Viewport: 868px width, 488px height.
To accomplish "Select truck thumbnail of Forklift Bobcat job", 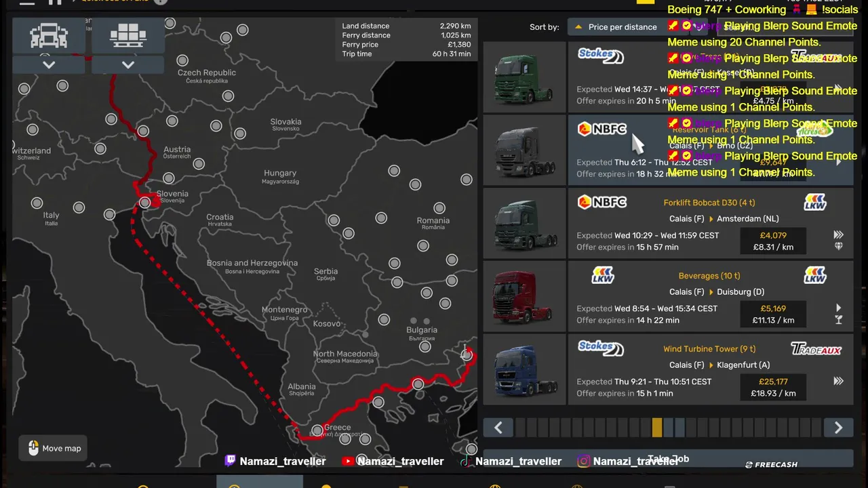I will [x=524, y=224].
